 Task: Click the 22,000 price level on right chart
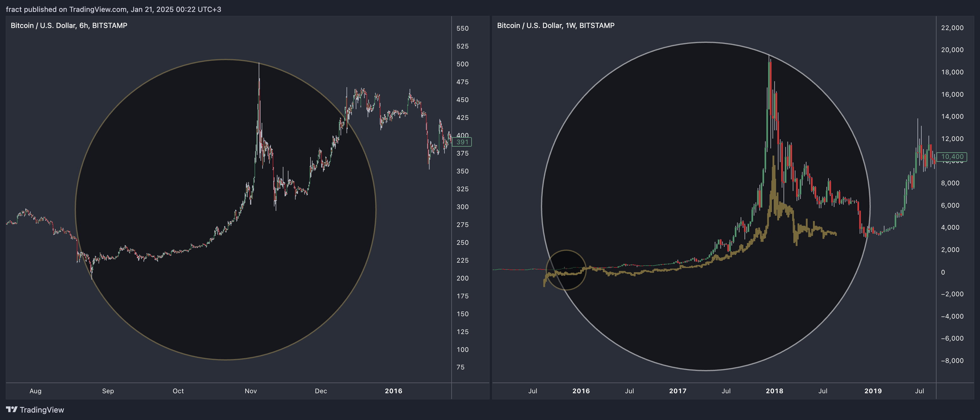pyautogui.click(x=952, y=28)
